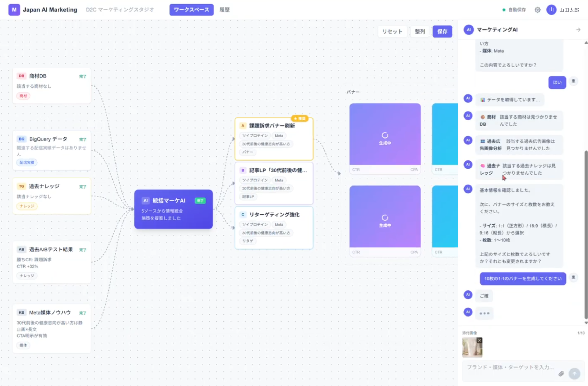Click the paperclip attachment icon
The height and width of the screenshot is (386, 588).
(x=561, y=373)
